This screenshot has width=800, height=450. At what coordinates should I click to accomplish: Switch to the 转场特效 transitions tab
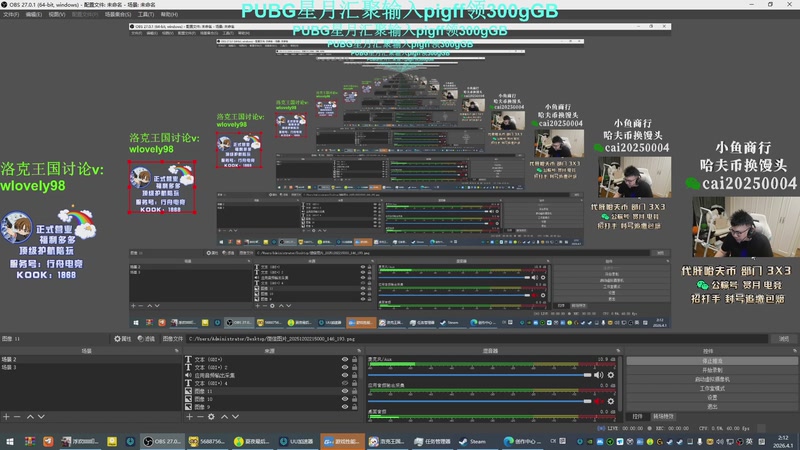click(x=663, y=417)
